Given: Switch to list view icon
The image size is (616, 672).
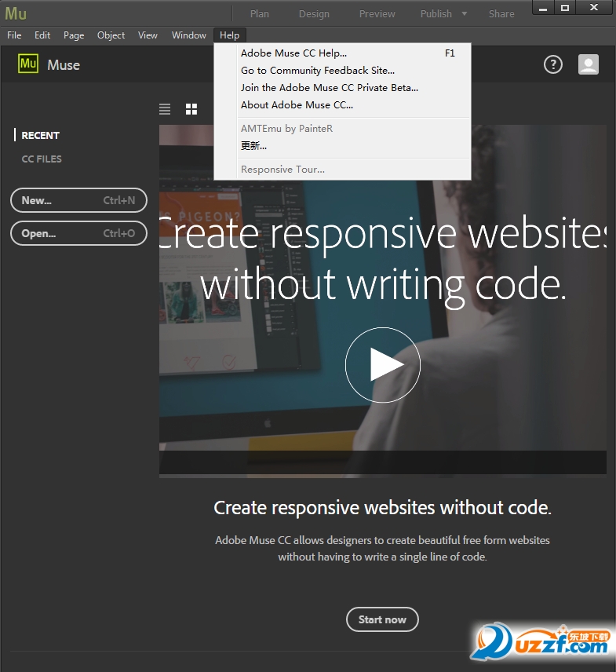Looking at the screenshot, I should tap(165, 109).
